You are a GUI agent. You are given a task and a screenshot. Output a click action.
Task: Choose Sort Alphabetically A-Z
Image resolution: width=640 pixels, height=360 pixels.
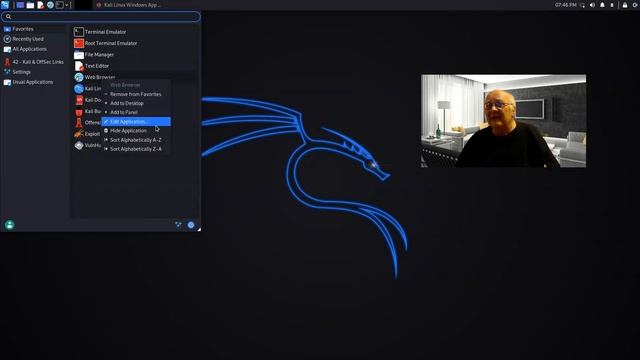point(136,140)
